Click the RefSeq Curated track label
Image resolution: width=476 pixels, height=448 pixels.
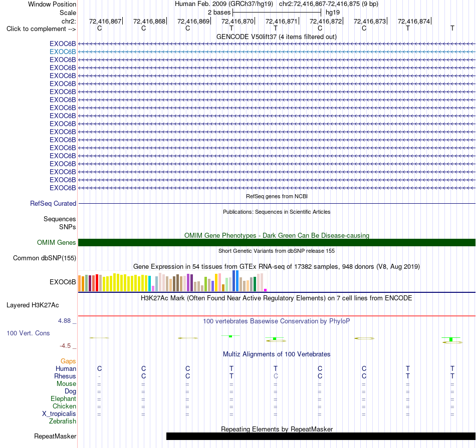(x=53, y=204)
